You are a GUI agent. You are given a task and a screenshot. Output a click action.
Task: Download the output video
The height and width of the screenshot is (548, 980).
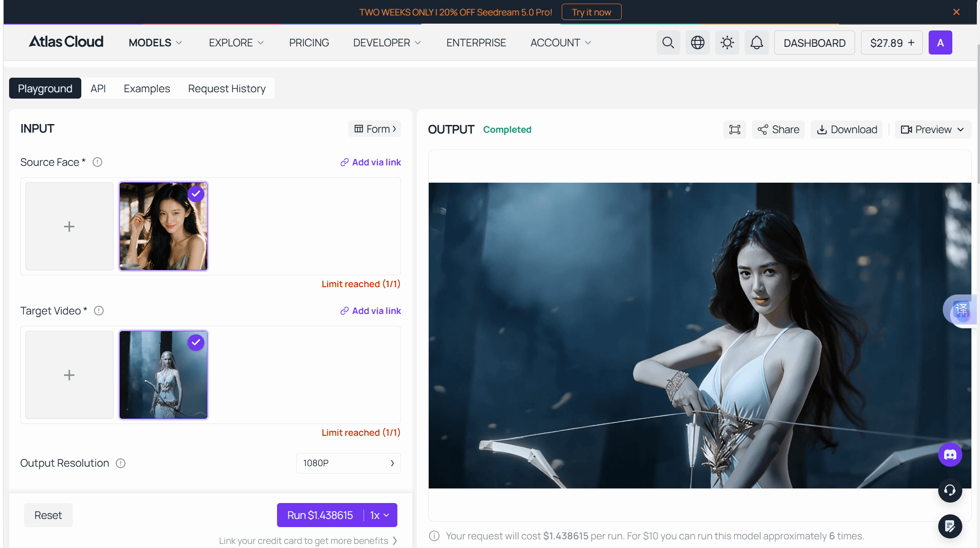847,130
